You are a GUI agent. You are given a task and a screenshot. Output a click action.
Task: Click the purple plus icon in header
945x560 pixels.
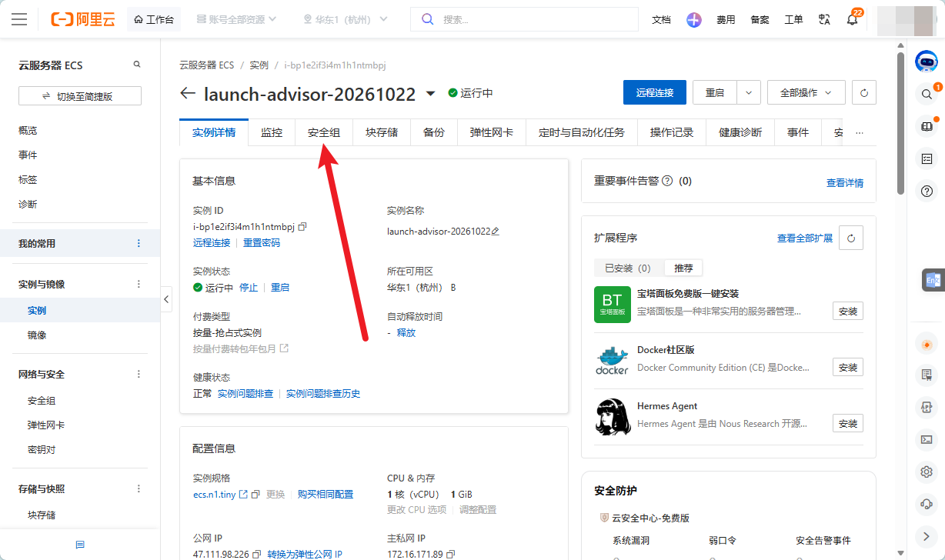tap(694, 20)
